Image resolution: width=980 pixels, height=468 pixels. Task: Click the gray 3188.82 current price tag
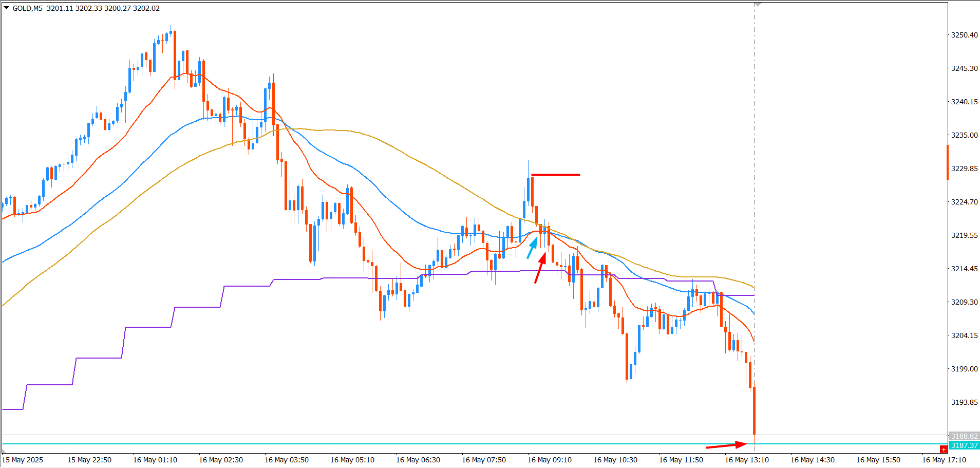[x=964, y=436]
